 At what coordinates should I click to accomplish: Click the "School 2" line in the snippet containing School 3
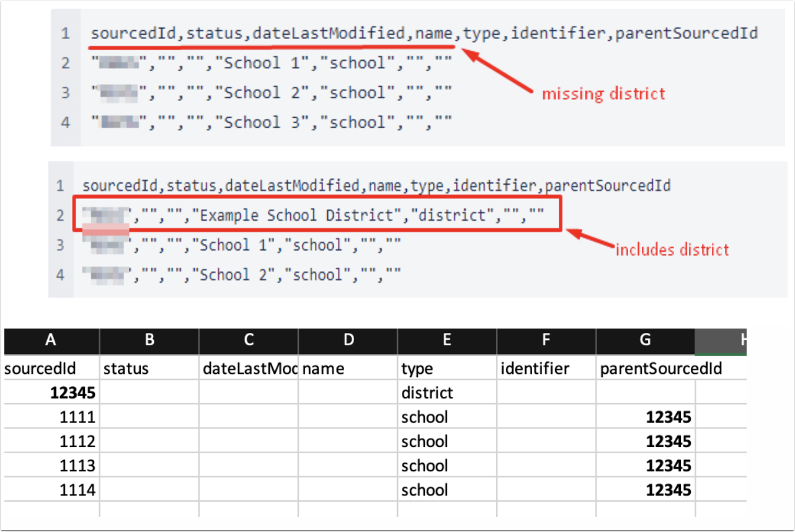tap(272, 92)
